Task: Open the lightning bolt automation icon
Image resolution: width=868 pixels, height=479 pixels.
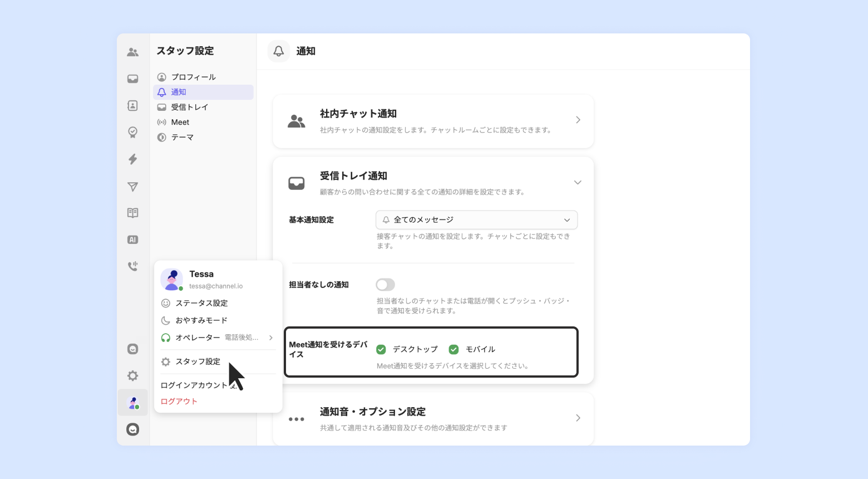Action: (x=132, y=159)
